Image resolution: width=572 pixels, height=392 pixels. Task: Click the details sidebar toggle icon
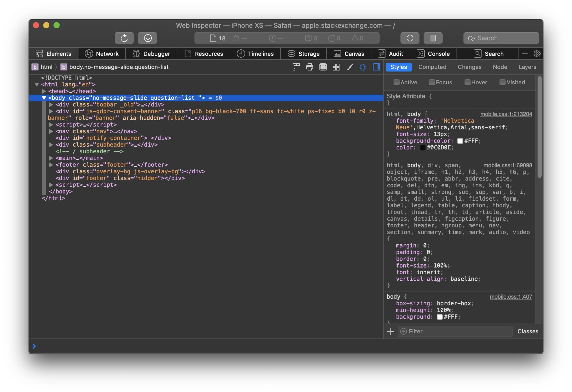(376, 67)
